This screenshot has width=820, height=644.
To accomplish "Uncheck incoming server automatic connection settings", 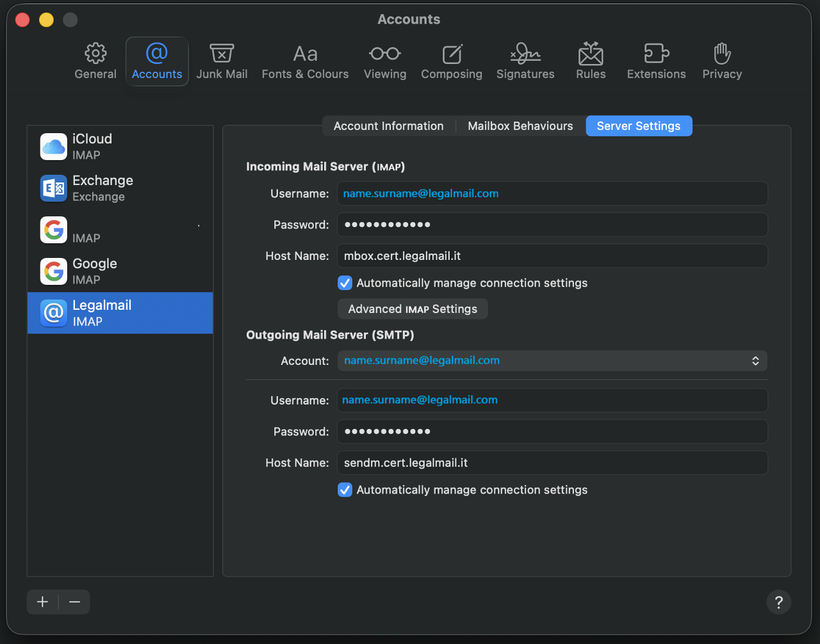I will click(x=345, y=283).
